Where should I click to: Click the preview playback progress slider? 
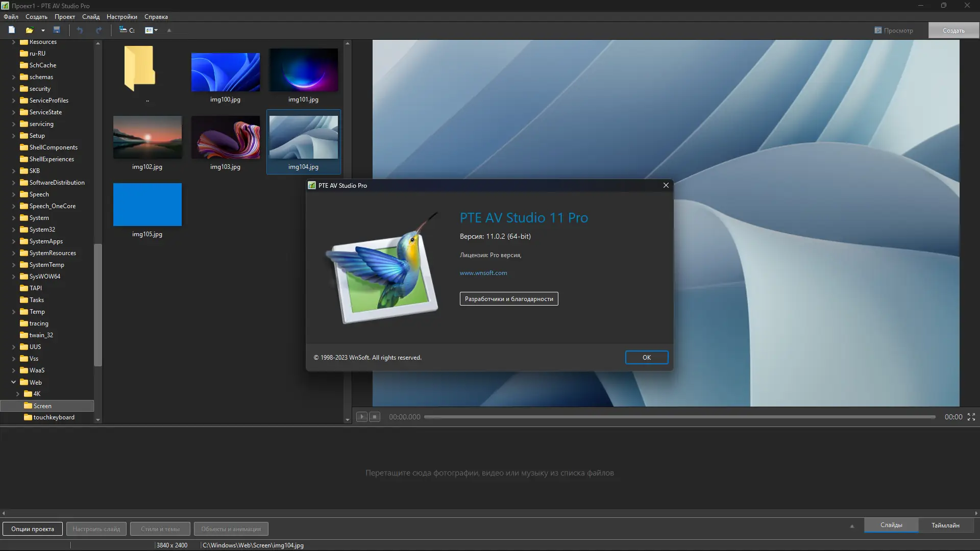click(x=679, y=417)
